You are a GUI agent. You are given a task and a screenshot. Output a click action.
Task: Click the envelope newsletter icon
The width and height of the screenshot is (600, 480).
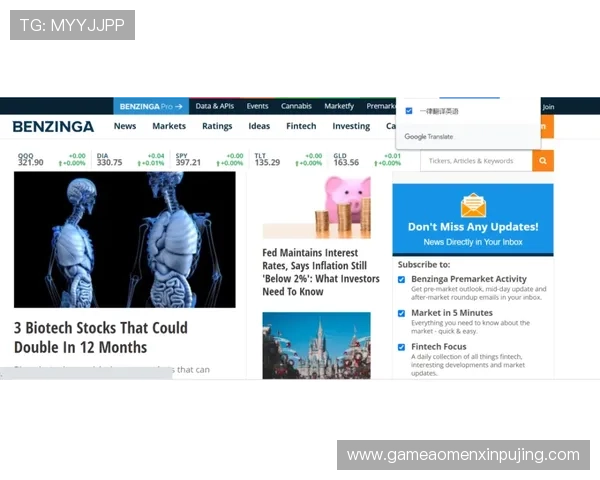(473, 206)
